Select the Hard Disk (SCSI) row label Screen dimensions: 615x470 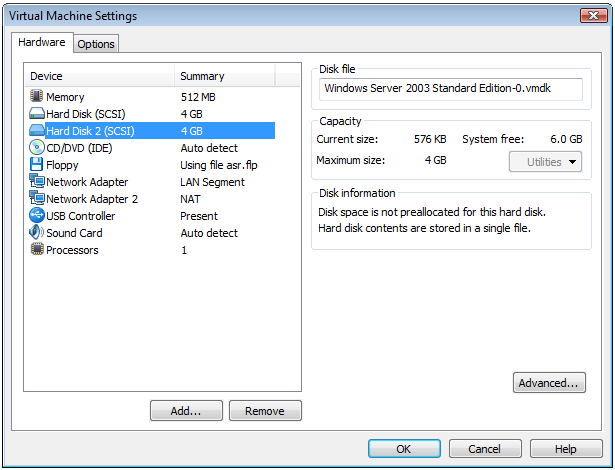coord(86,114)
